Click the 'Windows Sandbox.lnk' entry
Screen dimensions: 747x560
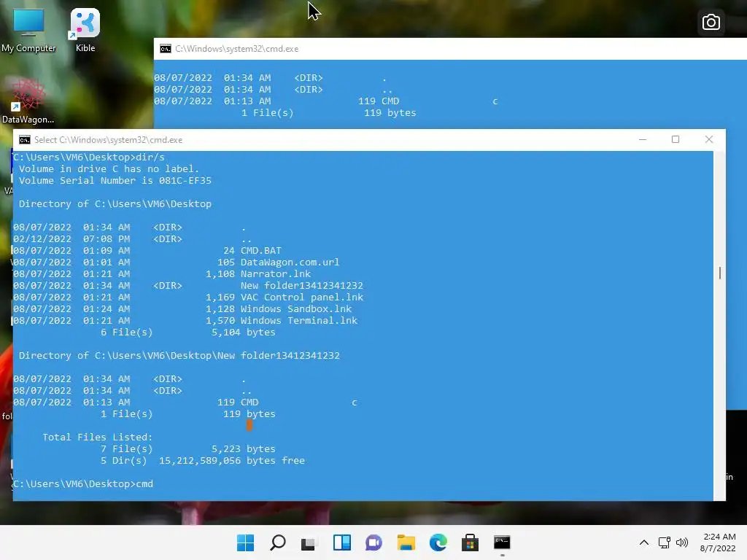[x=296, y=309]
